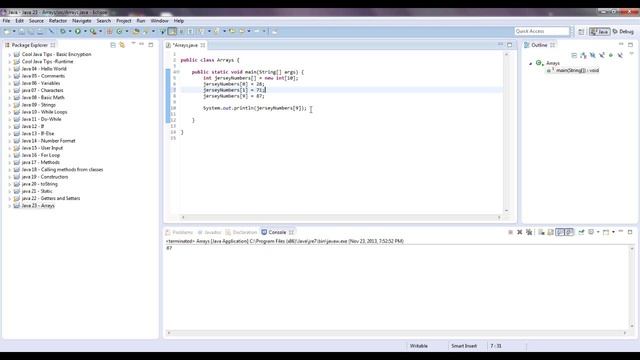Screen dimensions: 640x360
Task: Expand the Java 04 - Hello World project
Action: [x=9, y=69]
